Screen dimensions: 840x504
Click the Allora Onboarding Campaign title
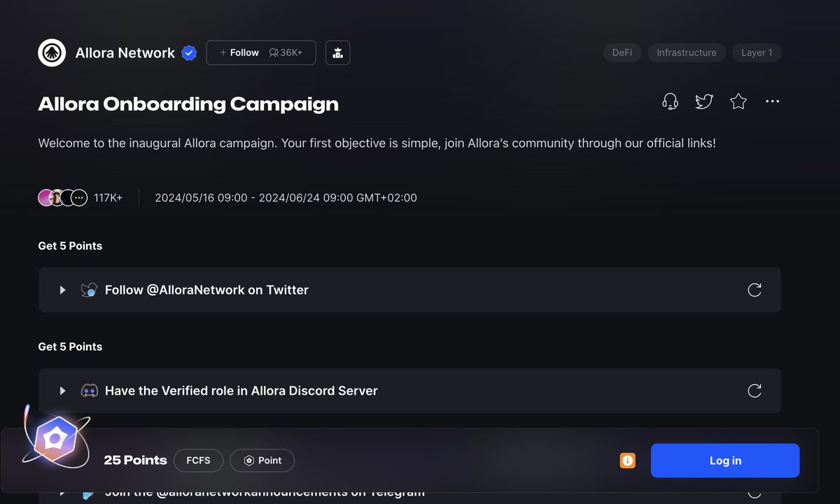[x=188, y=104]
